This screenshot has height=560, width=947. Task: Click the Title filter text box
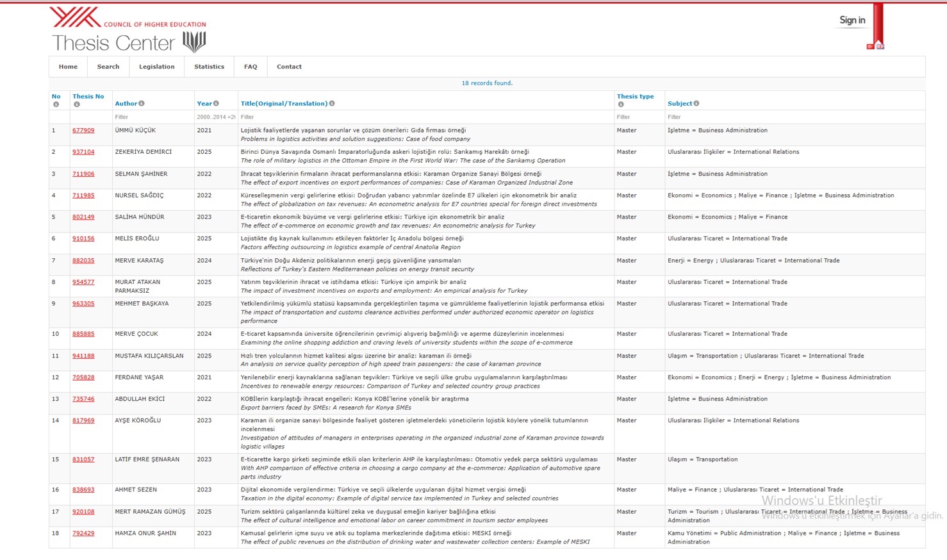click(x=425, y=117)
